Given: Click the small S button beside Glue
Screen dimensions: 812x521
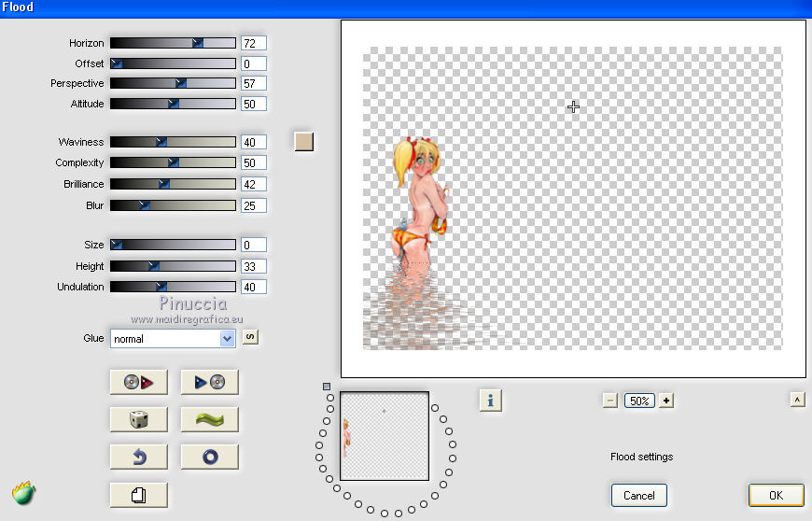Looking at the screenshot, I should [250, 337].
